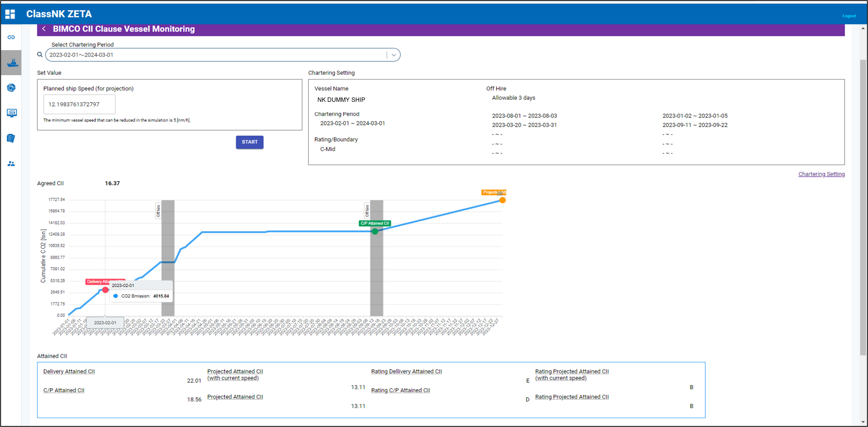868x427 pixels.
Task: Click off hire period 2023-01-02 ~ 2023-01-05
Action: (695, 116)
